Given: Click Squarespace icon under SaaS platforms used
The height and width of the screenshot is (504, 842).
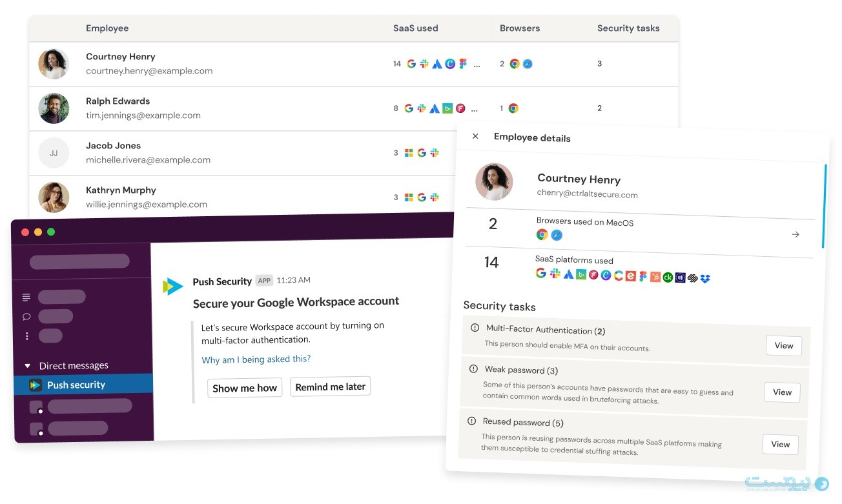Looking at the screenshot, I should coord(693,278).
